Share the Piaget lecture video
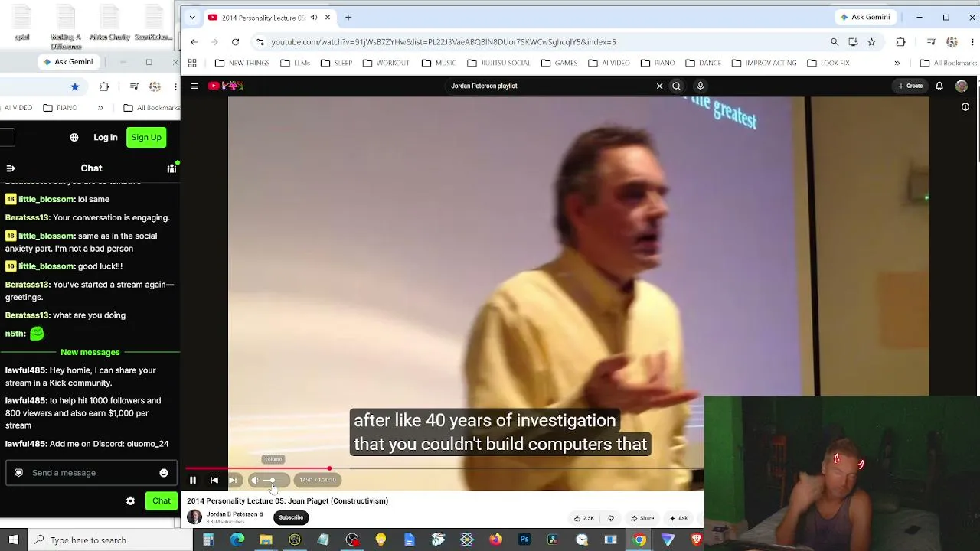 tap(642, 518)
